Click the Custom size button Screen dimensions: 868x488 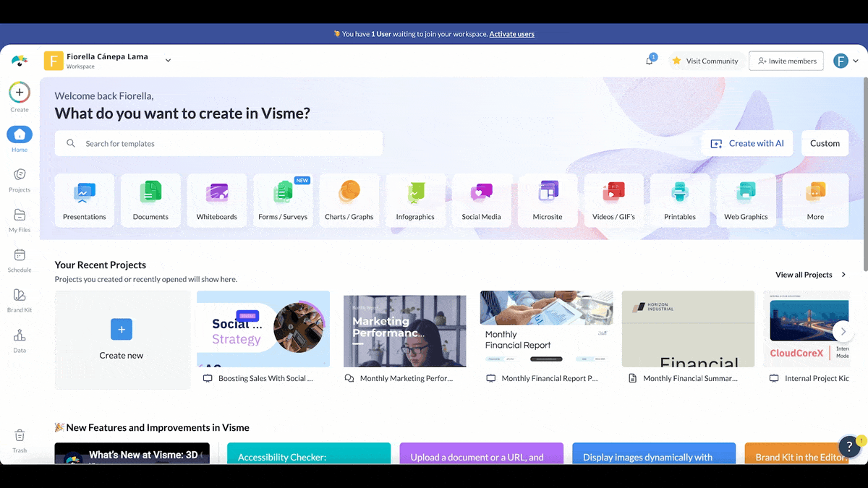tap(825, 143)
